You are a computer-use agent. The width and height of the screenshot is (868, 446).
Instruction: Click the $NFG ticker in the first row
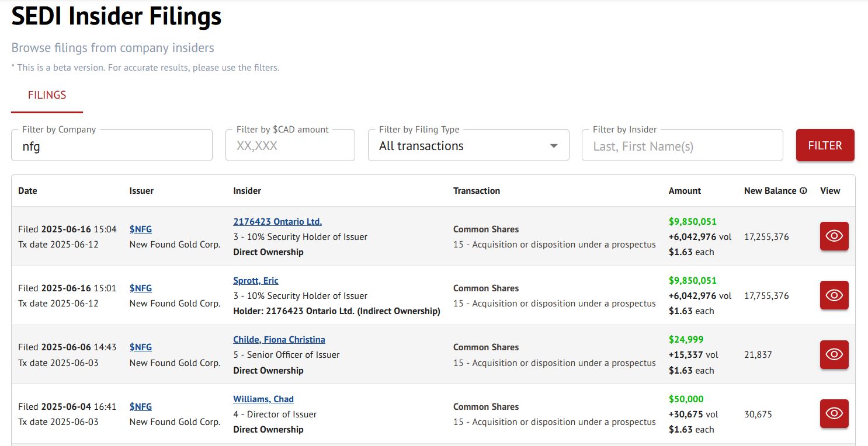(x=141, y=229)
